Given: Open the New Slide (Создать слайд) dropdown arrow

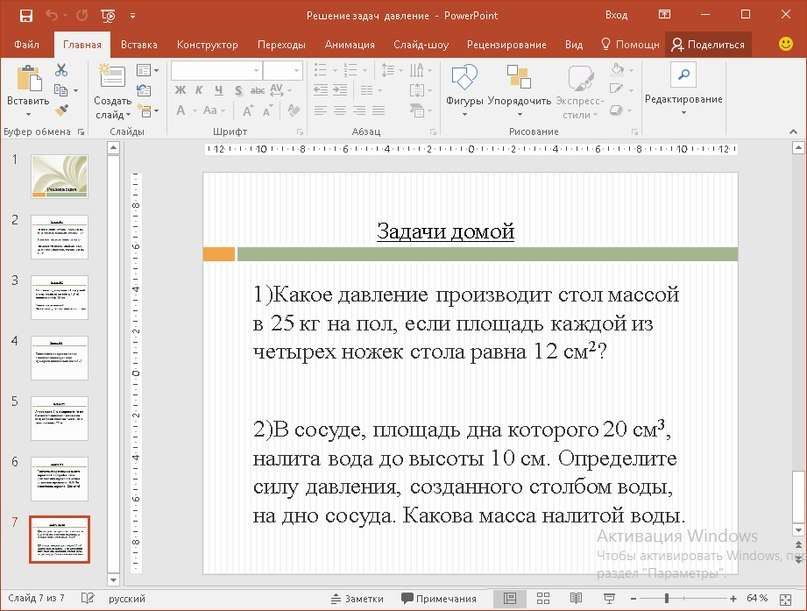Looking at the screenshot, I should [128, 115].
